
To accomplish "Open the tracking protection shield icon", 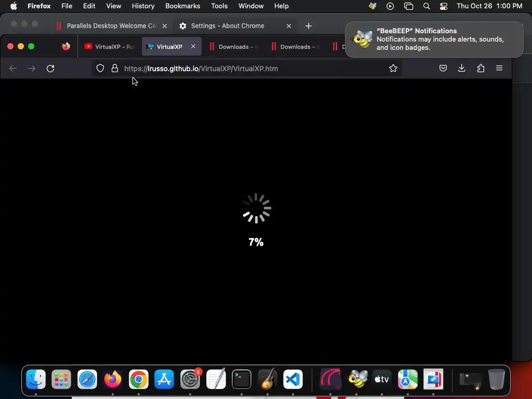I will pos(100,68).
